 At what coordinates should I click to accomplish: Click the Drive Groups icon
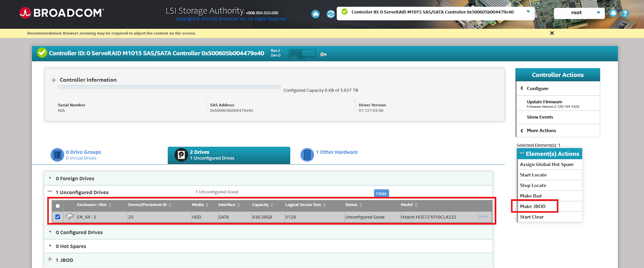(57, 155)
